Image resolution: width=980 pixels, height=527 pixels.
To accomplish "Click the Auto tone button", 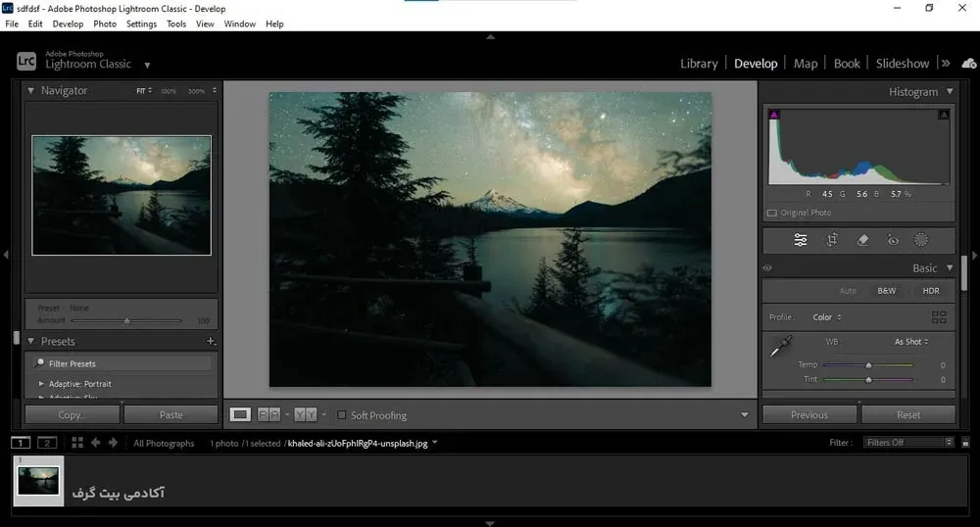I will click(848, 291).
